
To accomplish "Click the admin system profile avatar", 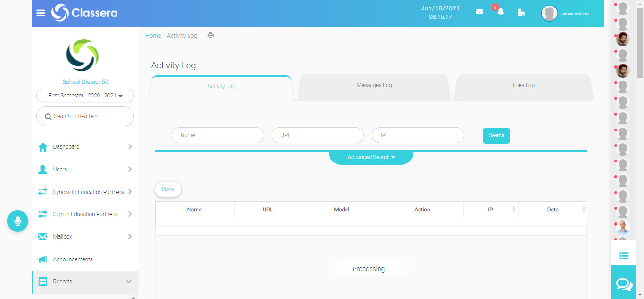I will [549, 14].
